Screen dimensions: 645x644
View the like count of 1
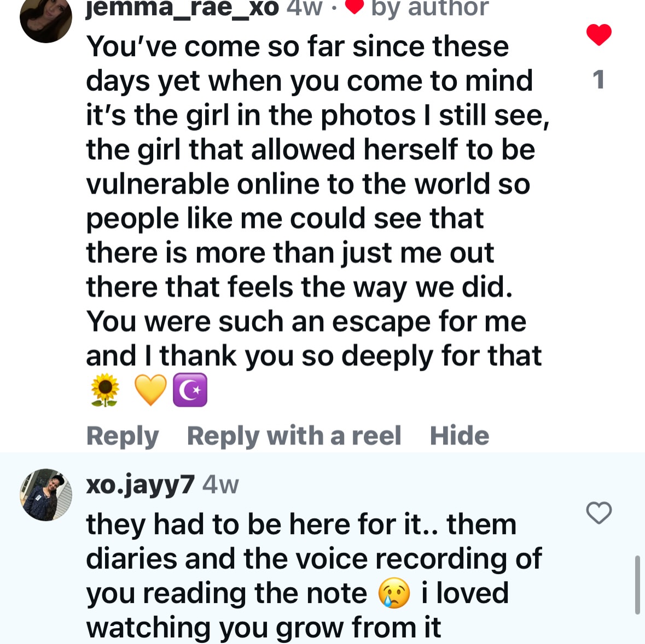click(x=598, y=80)
